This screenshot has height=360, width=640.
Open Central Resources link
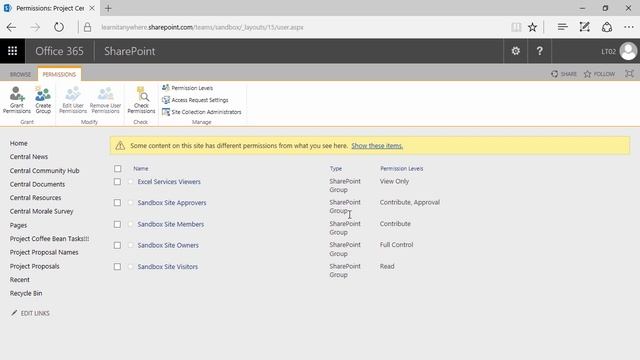tap(35, 198)
